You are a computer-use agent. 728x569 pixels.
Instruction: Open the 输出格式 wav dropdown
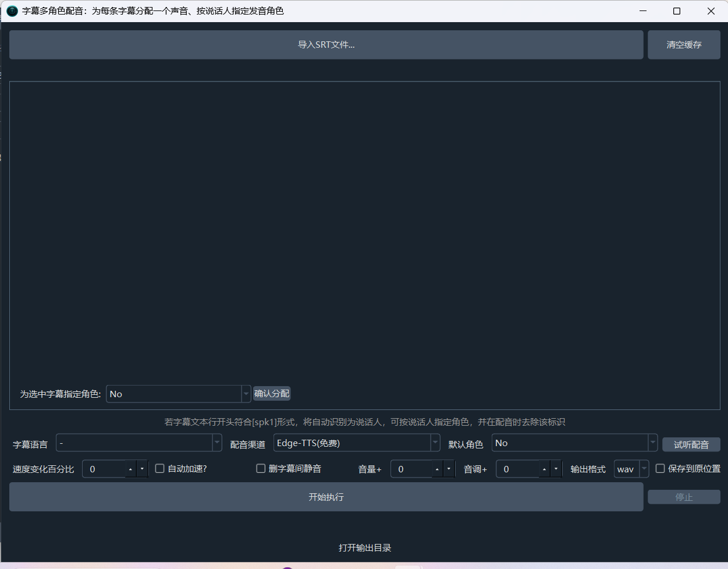point(631,469)
